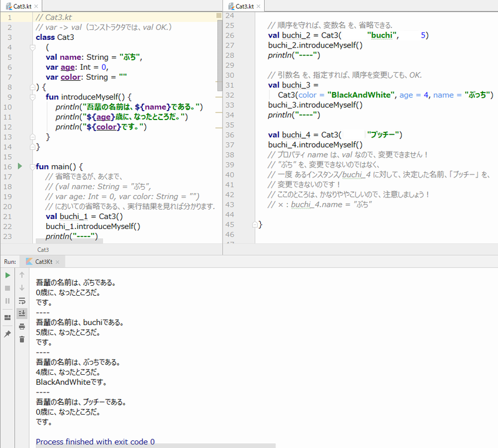Image resolution: width=498 pixels, height=448 pixels.
Task: Pin the Run tab with the pin icon
Action: tap(8, 334)
